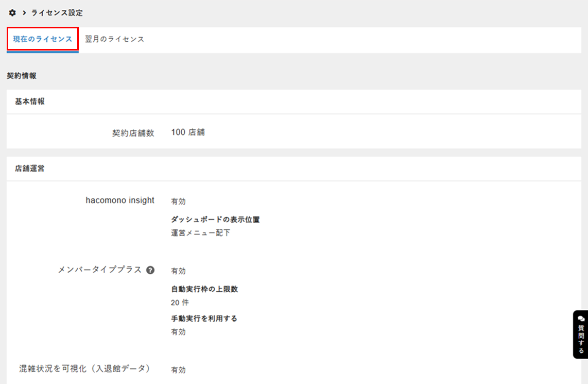Click the breadcrumb chevron arrow after the gear
The width and height of the screenshot is (588, 384).
[24, 12]
